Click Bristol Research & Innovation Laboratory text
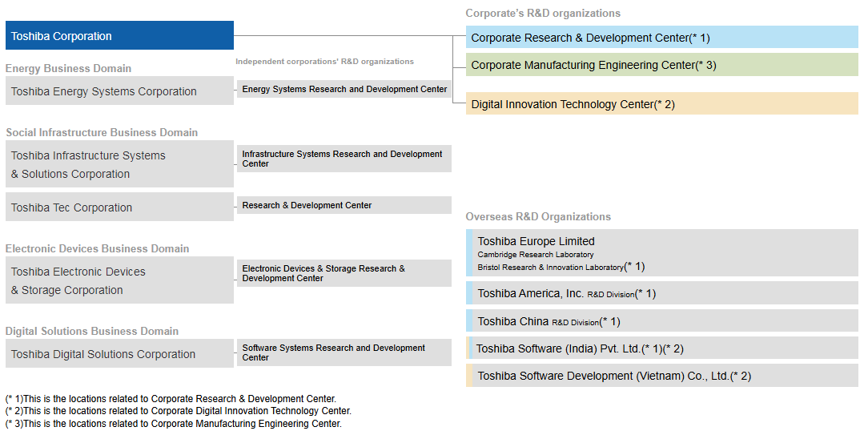This screenshot has width=868, height=435. pos(550,267)
